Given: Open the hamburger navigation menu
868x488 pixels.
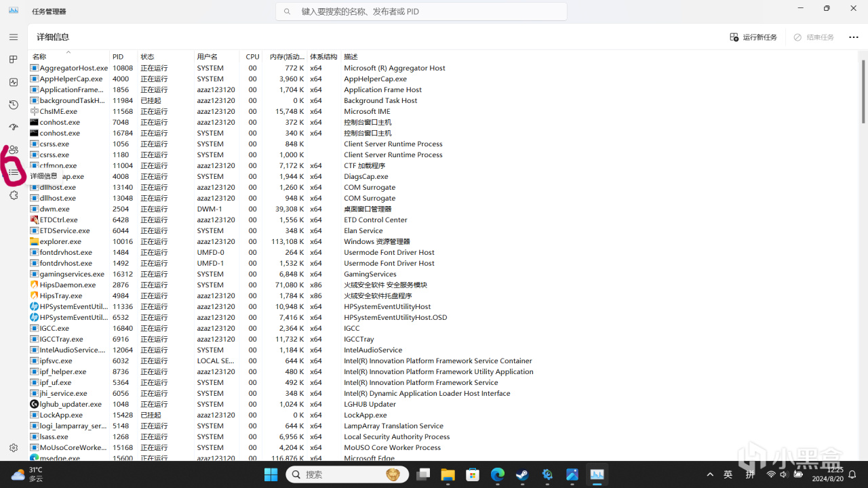Looking at the screenshot, I should click(x=14, y=37).
